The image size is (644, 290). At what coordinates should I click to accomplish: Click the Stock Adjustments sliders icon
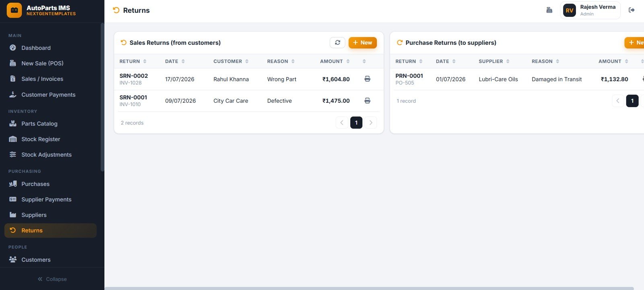point(13,155)
